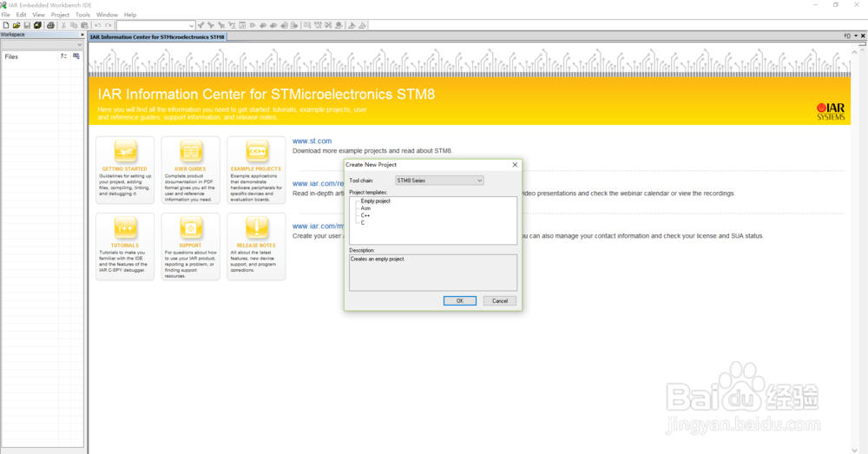868x454 pixels.
Task: Click the left icon in Files header
Action: [x=63, y=56]
